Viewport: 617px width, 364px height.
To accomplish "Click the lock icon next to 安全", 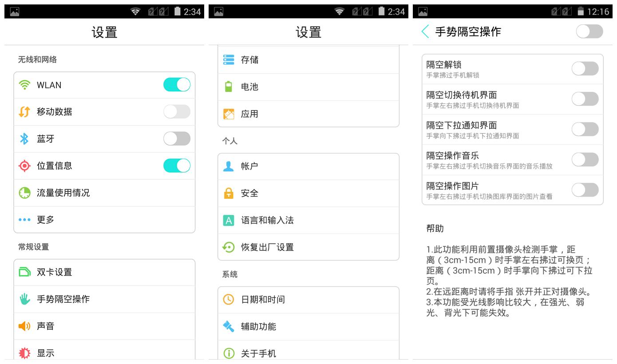I will 228,193.
